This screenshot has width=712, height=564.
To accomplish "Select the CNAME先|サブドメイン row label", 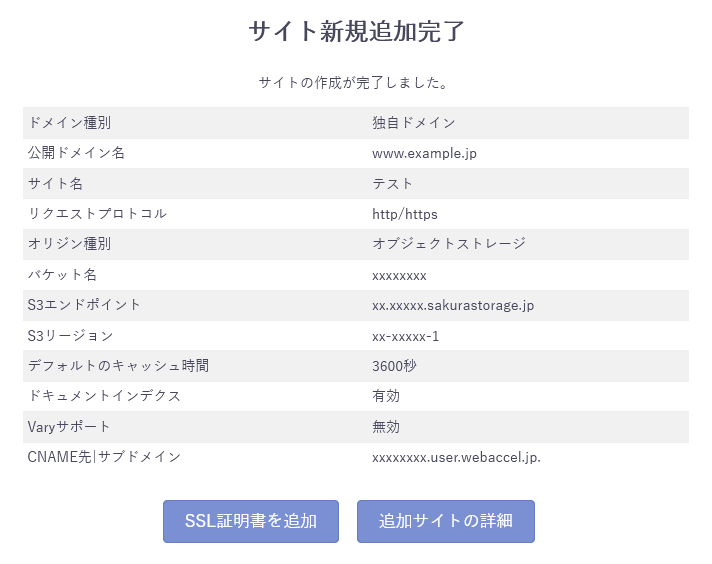I will (104, 457).
